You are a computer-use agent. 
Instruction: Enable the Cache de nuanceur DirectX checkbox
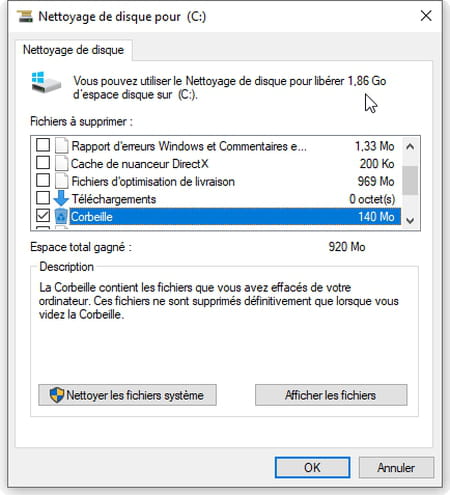click(43, 163)
